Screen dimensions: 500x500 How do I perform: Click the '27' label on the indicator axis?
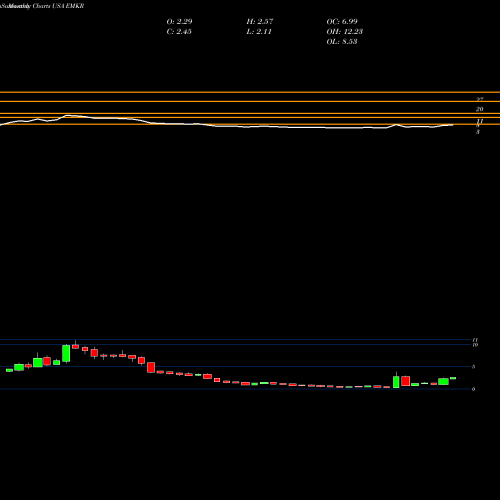pos(480,99)
